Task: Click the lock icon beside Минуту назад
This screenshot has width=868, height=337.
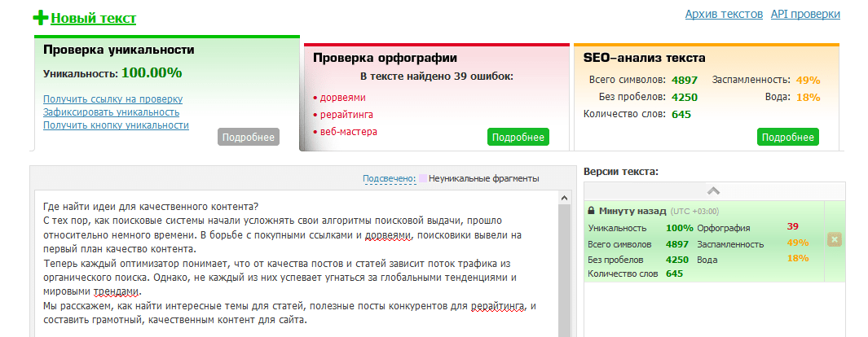Action: click(592, 211)
